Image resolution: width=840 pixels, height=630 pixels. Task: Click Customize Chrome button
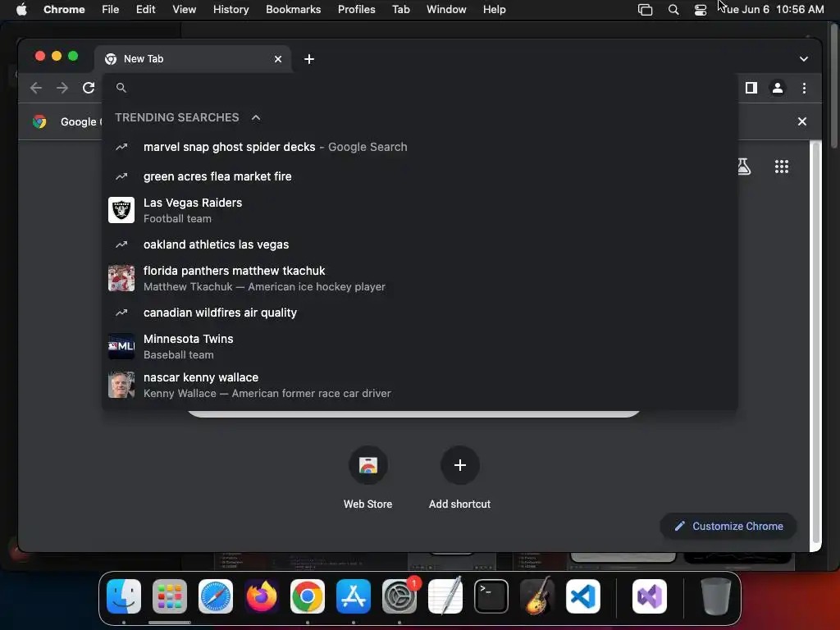pos(728,526)
